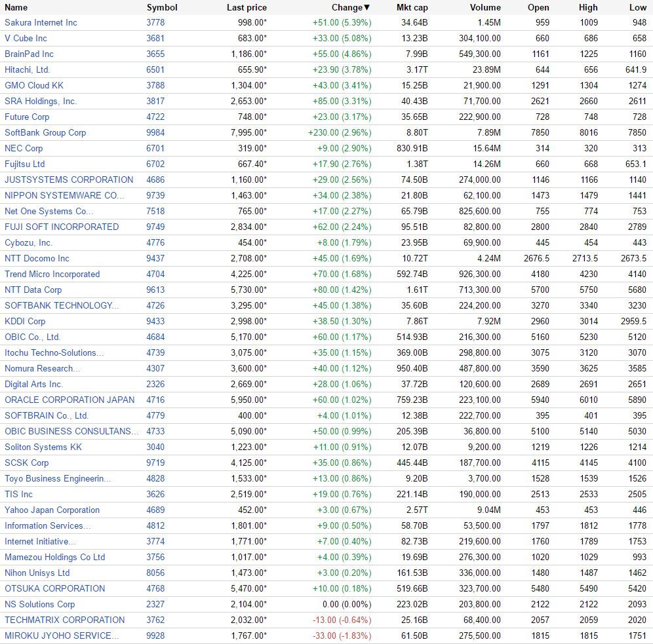The image size is (653, 644).
Task: Open JUSTSYSTEMS CORPORATION link
Action: [69, 180]
